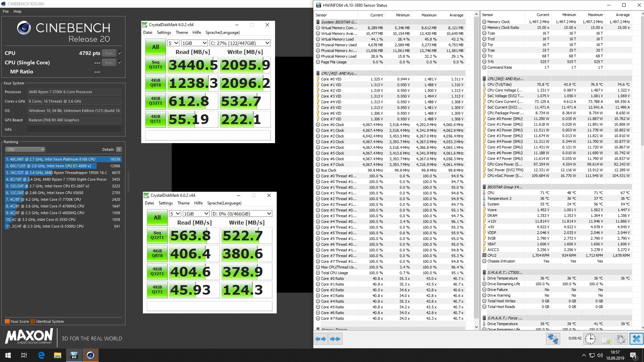Image resolution: width=644 pixels, height=362 pixels.
Task: Select HWiNFO taskbar icon
Action: [x=74, y=355]
